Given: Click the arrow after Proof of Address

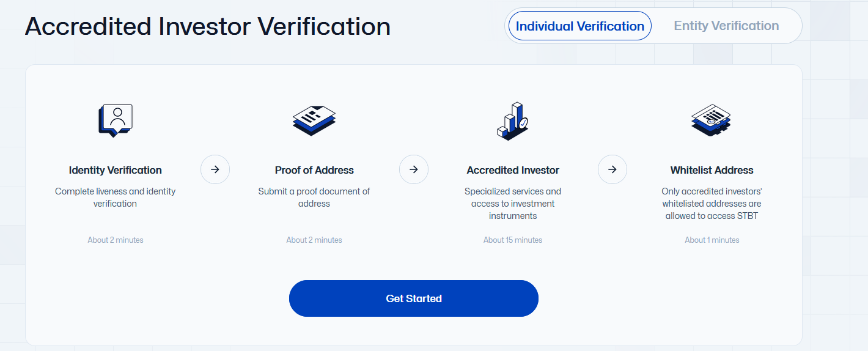Looking at the screenshot, I should pos(414,169).
